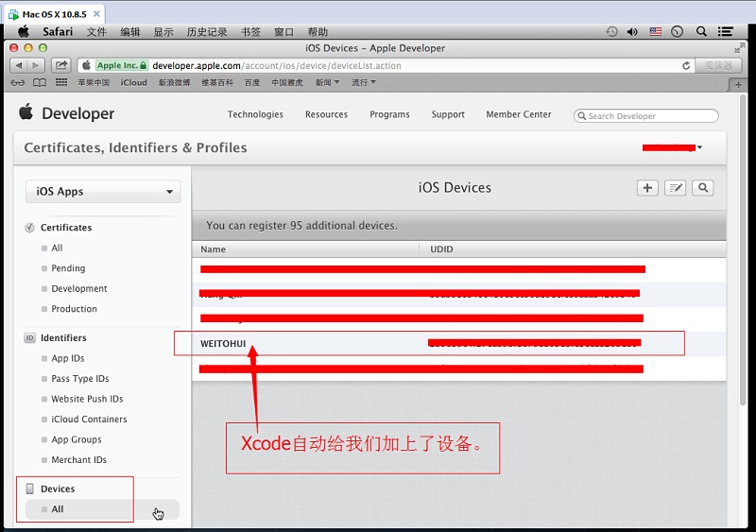The image size is (756, 532).
Task: Select Development certificates
Action: (x=79, y=288)
